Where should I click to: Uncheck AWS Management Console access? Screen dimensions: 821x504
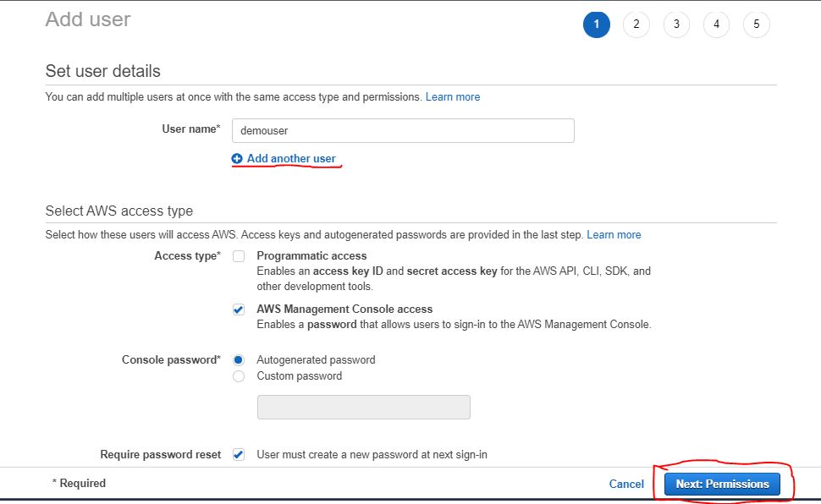[x=239, y=310]
